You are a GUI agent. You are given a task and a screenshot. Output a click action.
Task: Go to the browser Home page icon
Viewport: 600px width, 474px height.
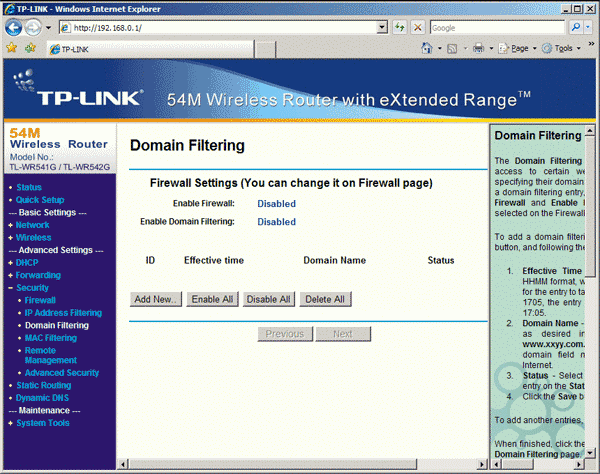tap(427, 48)
